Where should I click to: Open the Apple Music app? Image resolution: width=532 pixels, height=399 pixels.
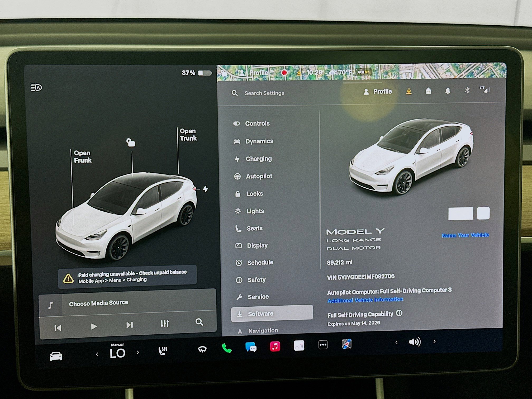click(275, 346)
